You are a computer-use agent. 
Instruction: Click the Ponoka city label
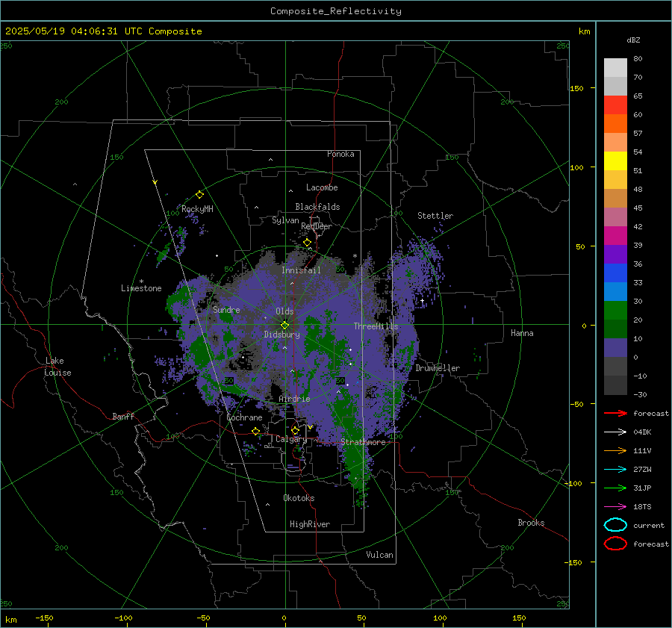pyautogui.click(x=340, y=154)
